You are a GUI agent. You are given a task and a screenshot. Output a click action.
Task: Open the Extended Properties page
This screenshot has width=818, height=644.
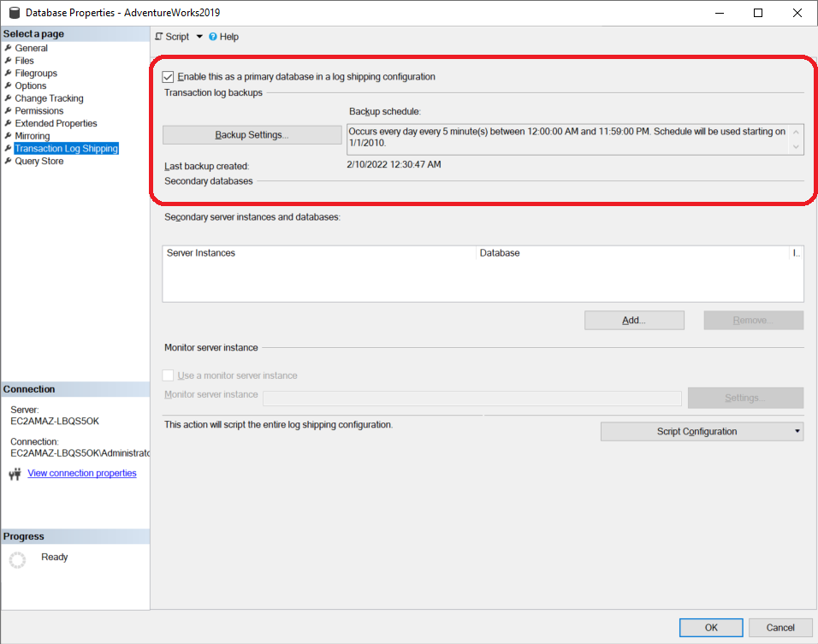coord(56,123)
